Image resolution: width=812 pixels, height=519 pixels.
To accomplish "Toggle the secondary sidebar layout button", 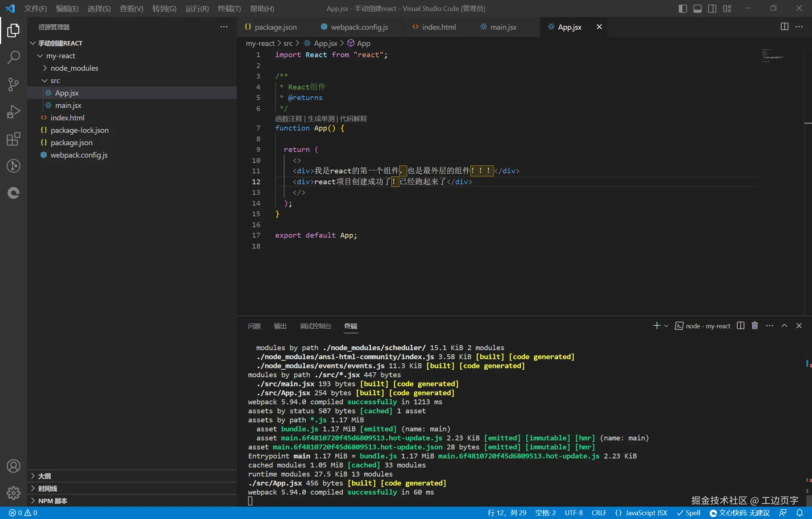I will pos(712,8).
